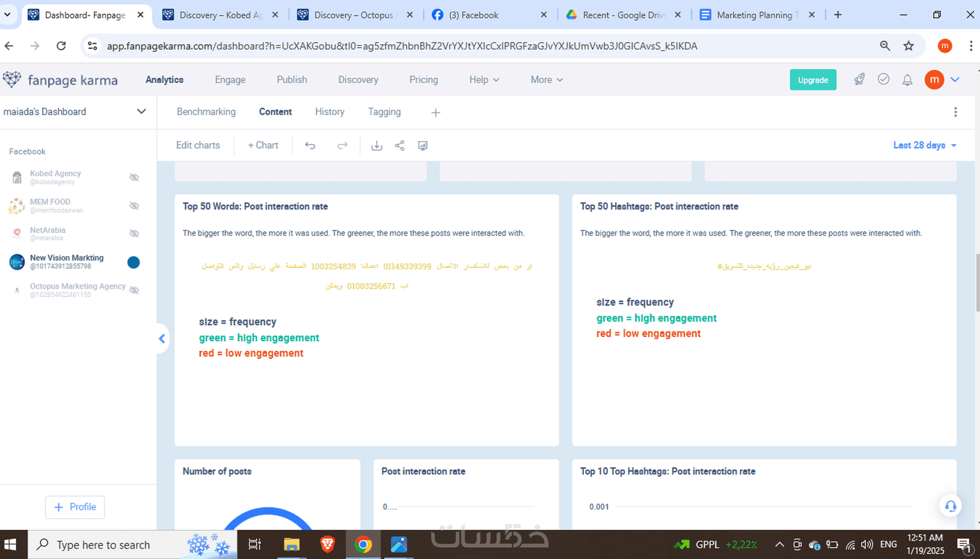
Task: Reload the browser page
Action: 61,46
